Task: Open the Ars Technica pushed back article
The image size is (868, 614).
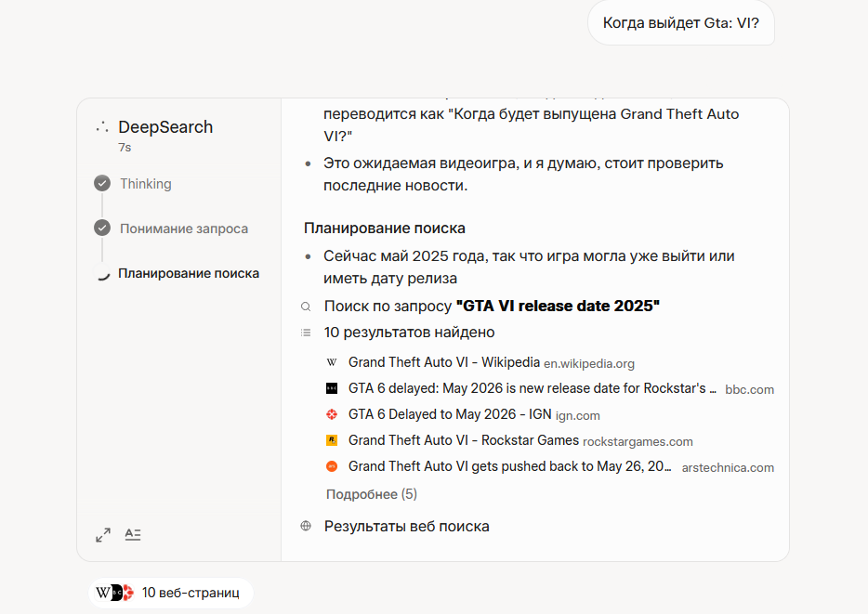Action: (509, 466)
